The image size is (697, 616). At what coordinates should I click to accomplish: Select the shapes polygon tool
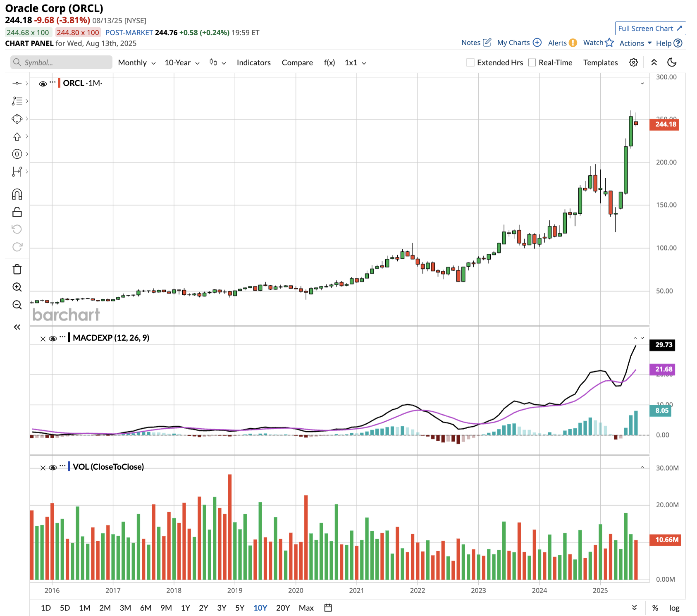point(17,119)
